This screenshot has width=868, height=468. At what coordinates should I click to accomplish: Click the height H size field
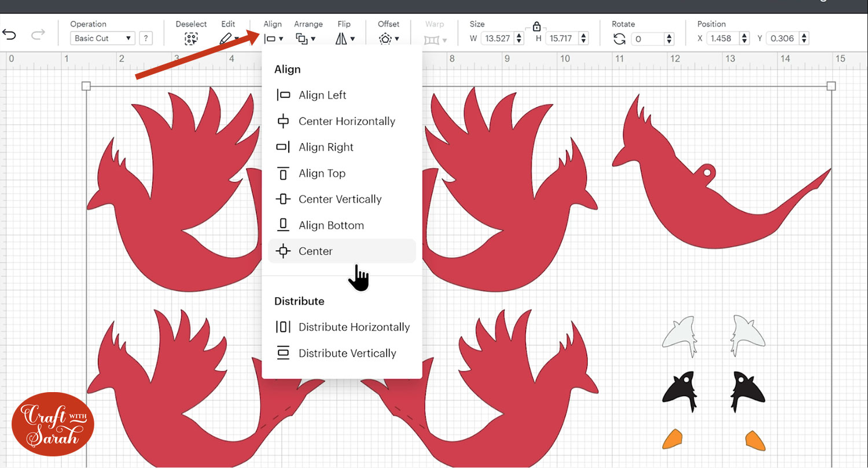coord(561,38)
